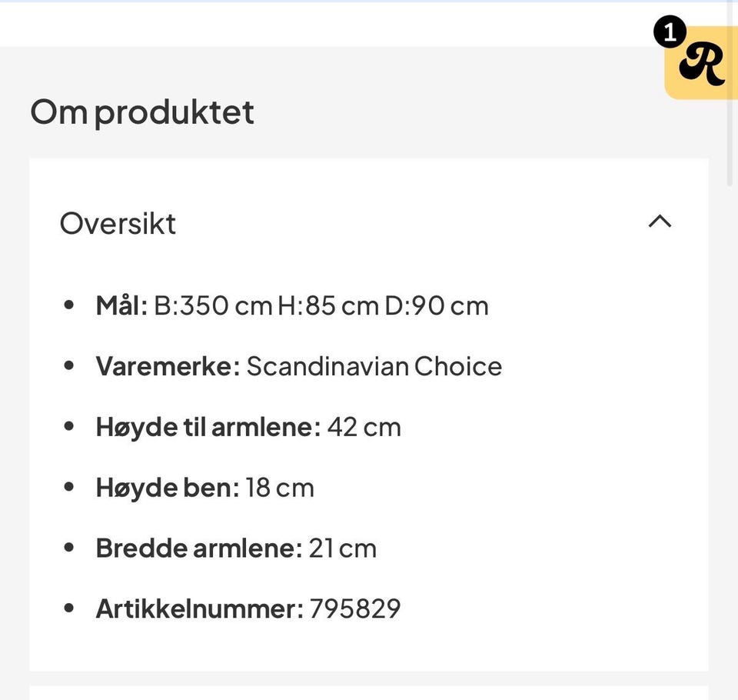This screenshot has height=700, width=738.
Task: Select the Varemerke label
Action: pos(168,366)
